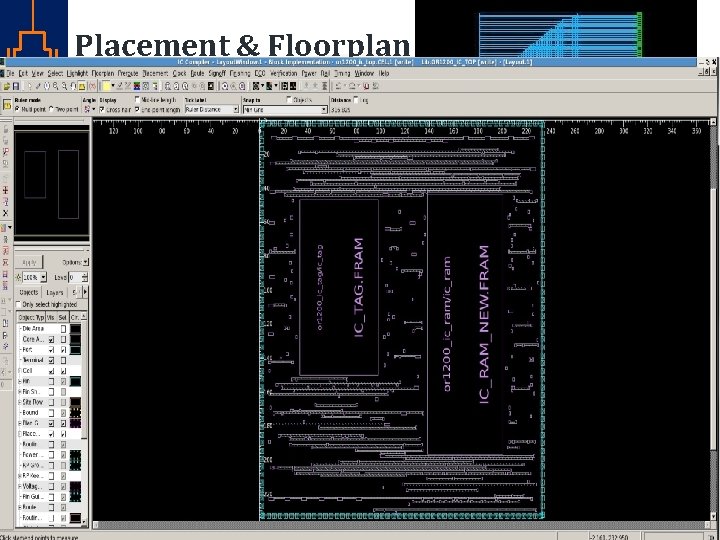
Task: Enable the Mid-line length checkbox
Action: click(x=137, y=100)
